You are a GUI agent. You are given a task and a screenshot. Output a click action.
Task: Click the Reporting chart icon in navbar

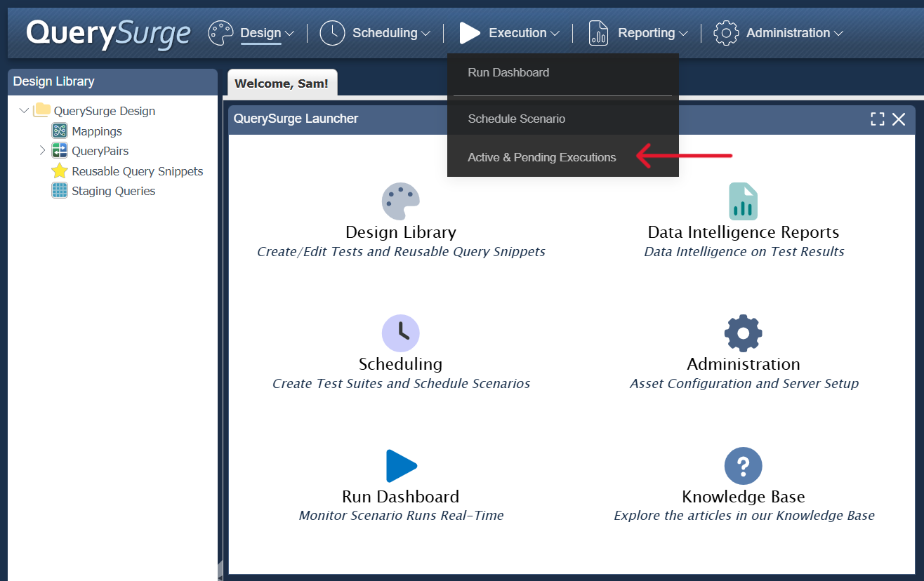pyautogui.click(x=598, y=33)
